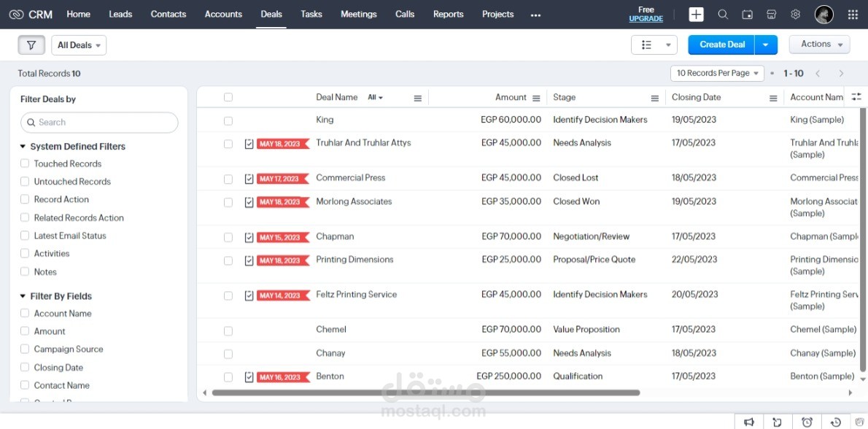Image resolution: width=868 pixels, height=429 pixels.
Task: Enable Touched Records filter
Action: click(25, 163)
